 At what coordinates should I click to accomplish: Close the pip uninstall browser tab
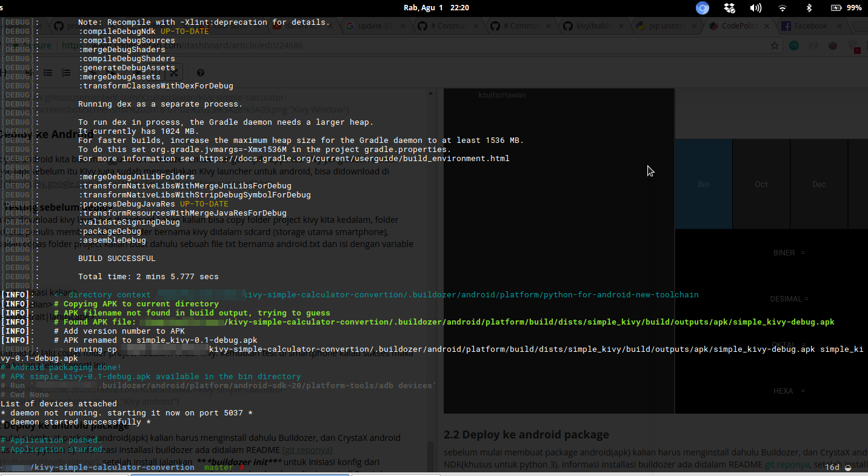coord(694,26)
